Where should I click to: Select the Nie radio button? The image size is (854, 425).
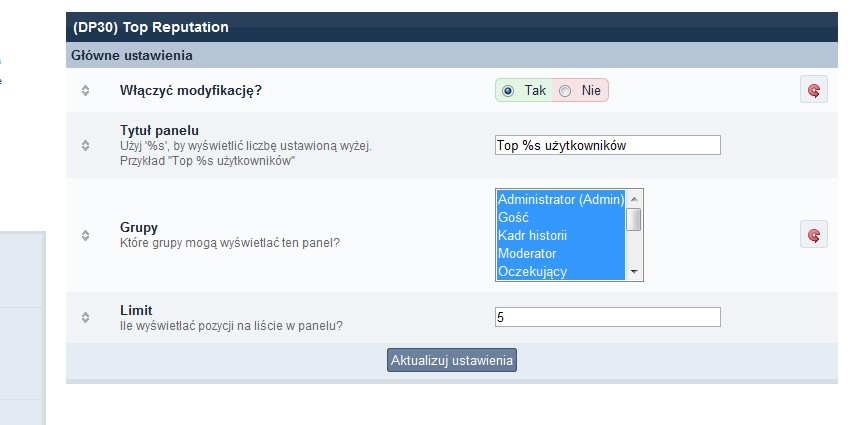565,91
